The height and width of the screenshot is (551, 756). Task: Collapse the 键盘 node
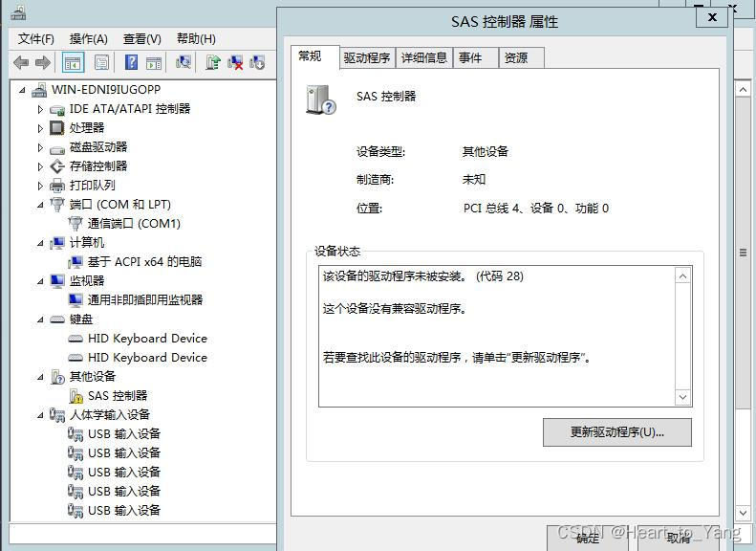[40, 320]
